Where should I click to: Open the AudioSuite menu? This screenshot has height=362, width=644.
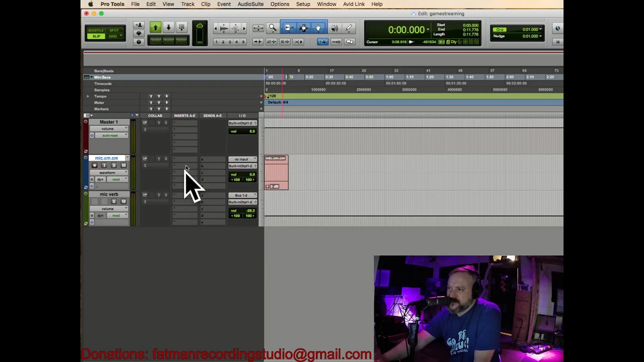click(251, 4)
